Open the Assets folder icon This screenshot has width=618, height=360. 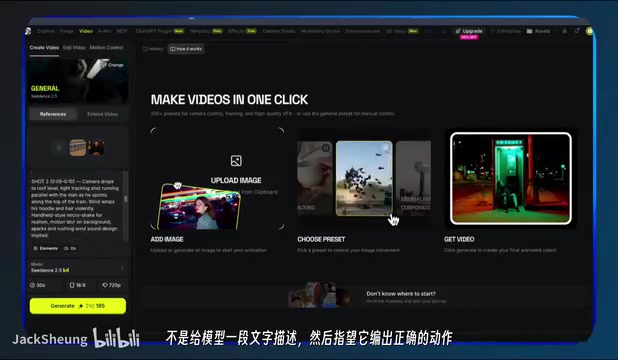coord(529,31)
